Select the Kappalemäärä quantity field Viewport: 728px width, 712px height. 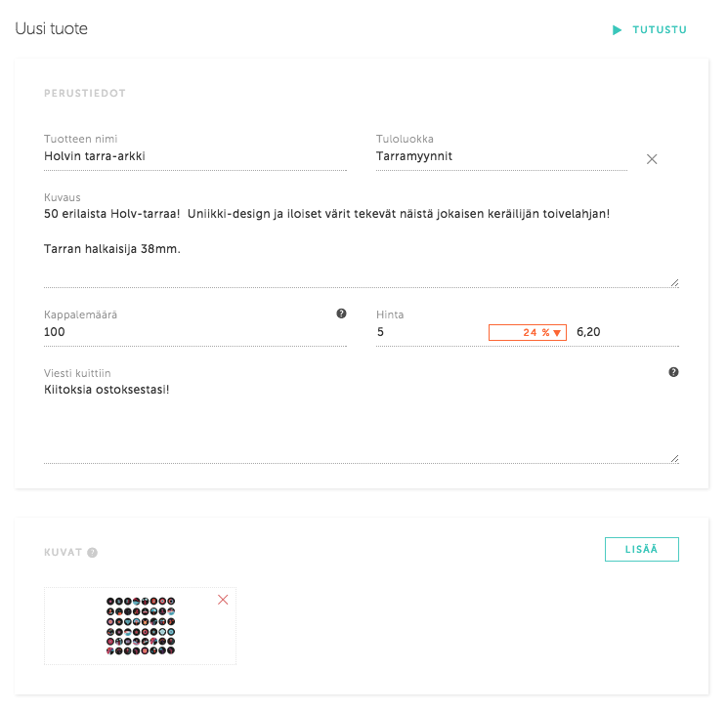click(195, 332)
